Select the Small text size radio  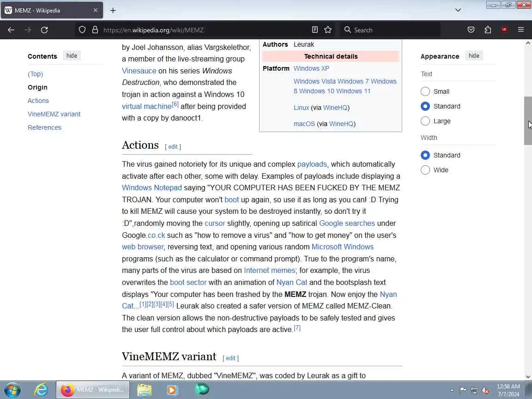coord(425,91)
